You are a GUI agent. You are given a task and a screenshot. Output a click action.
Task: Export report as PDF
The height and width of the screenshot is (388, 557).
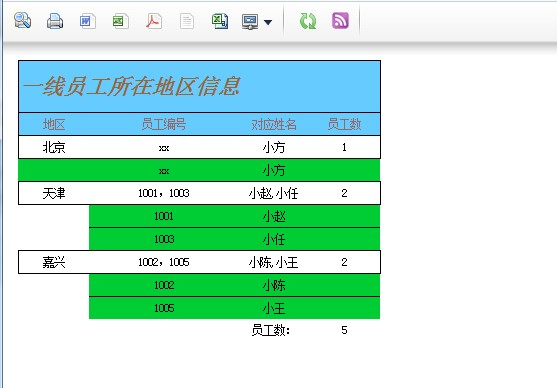click(154, 21)
